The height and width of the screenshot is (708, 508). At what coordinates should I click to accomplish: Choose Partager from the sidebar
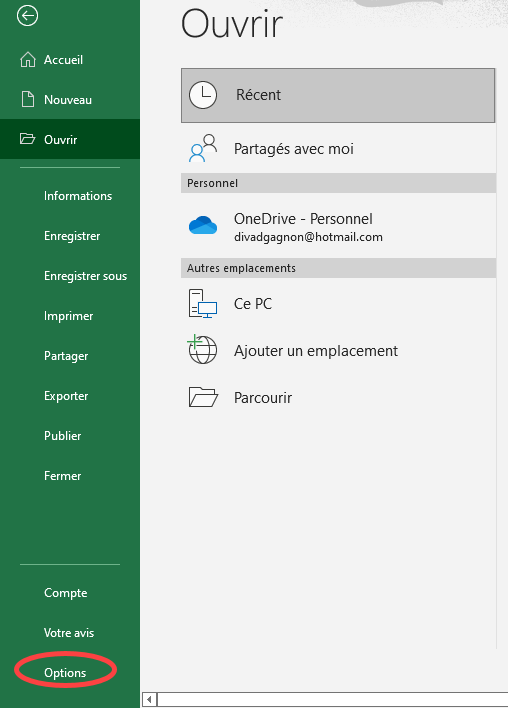66,356
